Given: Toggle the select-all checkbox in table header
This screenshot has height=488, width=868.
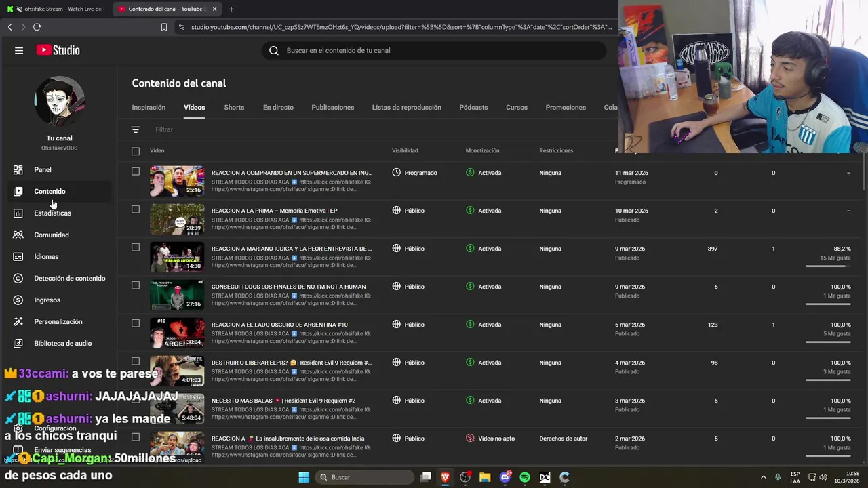Looking at the screenshot, I should coord(136,151).
